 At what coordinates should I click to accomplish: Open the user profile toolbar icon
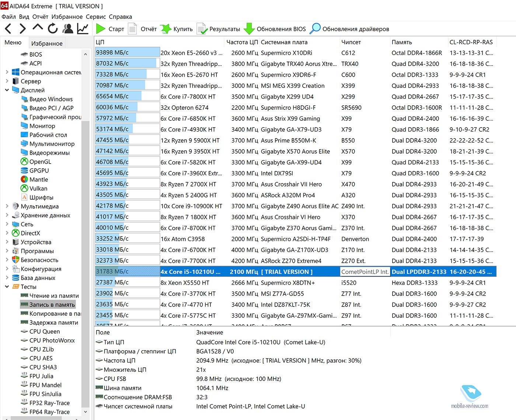(x=68, y=29)
